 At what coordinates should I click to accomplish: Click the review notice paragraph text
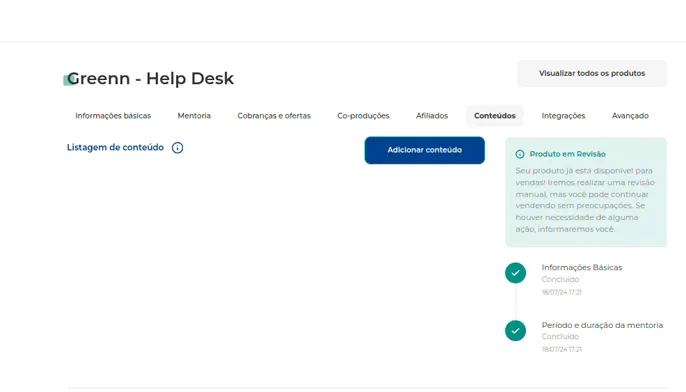[x=585, y=200]
